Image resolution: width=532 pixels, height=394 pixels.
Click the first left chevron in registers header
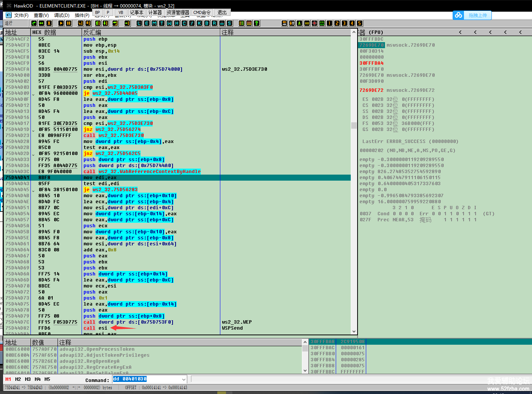460,32
